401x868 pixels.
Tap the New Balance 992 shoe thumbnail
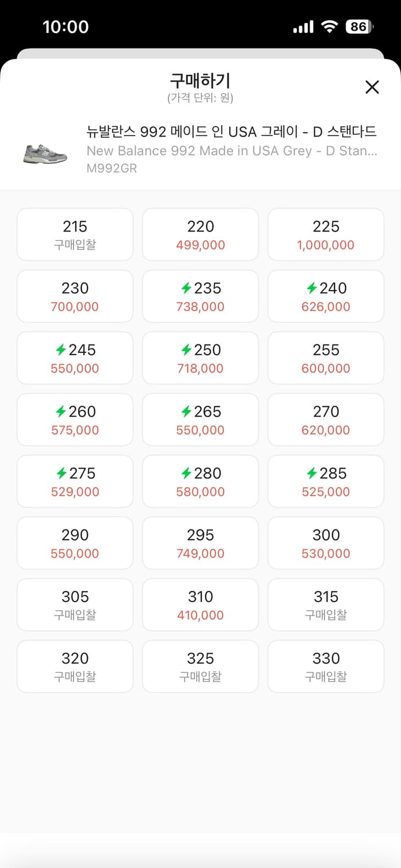coord(45,153)
